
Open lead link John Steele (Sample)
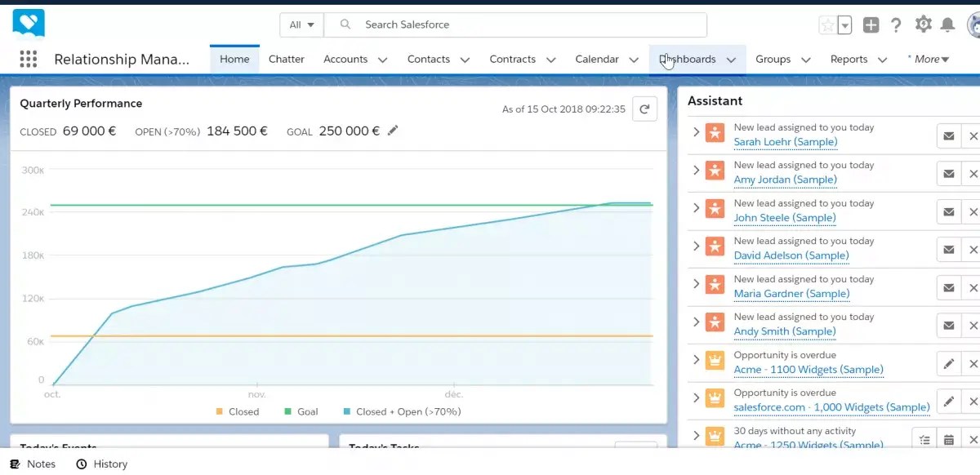(x=783, y=217)
